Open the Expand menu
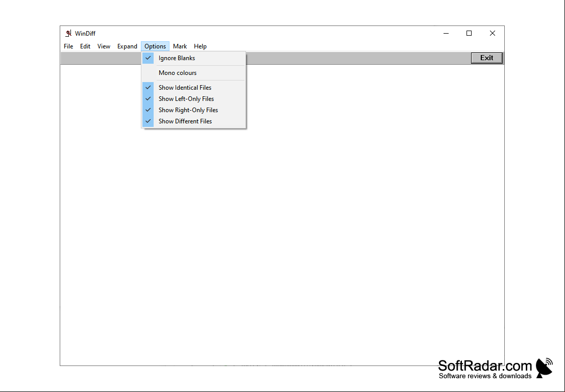565x392 pixels. (x=127, y=46)
